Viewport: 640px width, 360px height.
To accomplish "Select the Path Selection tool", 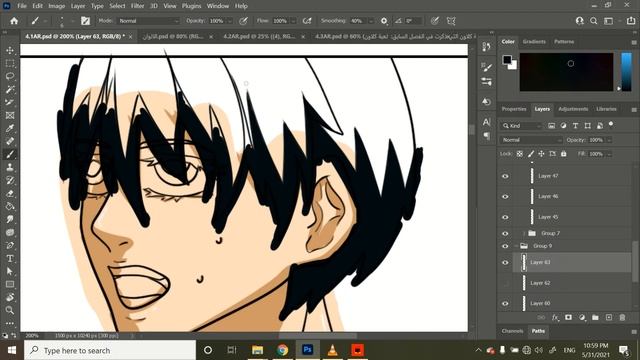I will (10, 271).
